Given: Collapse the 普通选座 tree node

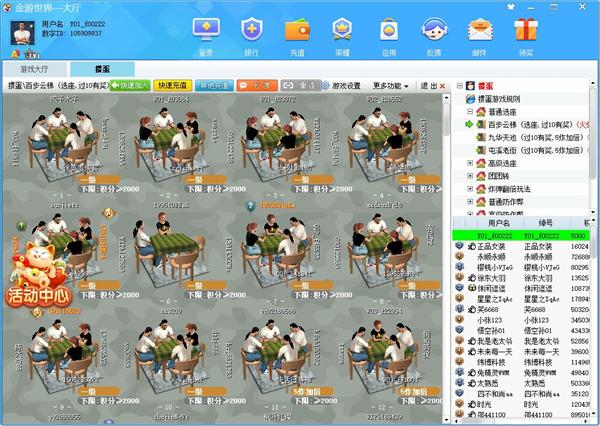Looking at the screenshot, I should [x=470, y=112].
